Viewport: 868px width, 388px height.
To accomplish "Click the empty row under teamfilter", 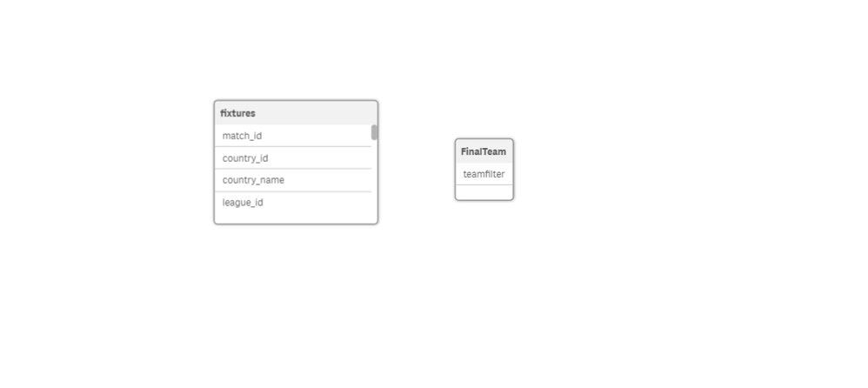I will pos(484,192).
